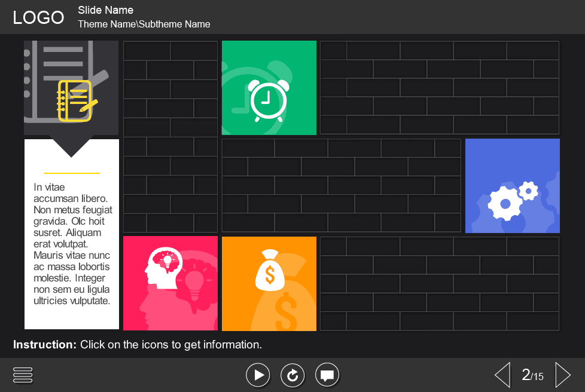This screenshot has height=392, width=585.
Task: Open the orange money bag tile
Action: click(x=269, y=283)
